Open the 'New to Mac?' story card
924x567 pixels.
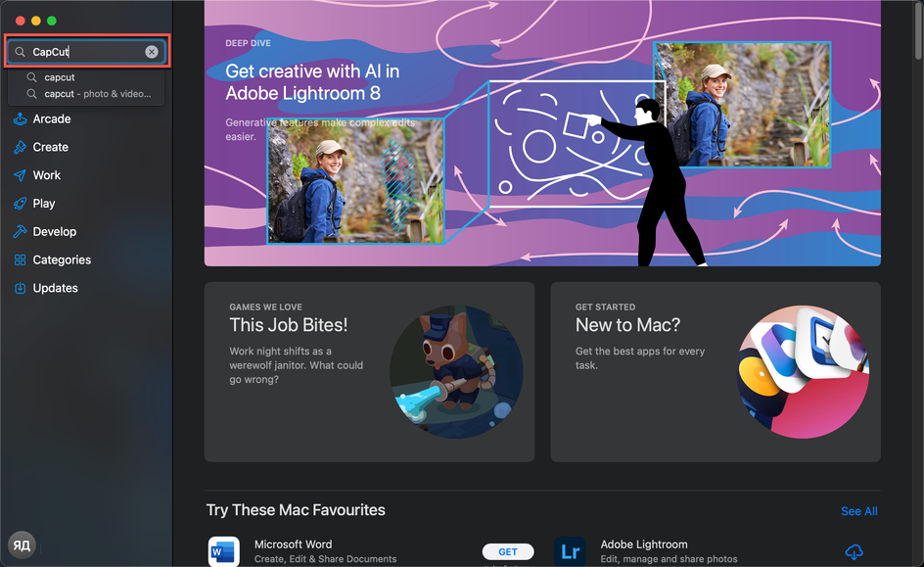tap(716, 372)
